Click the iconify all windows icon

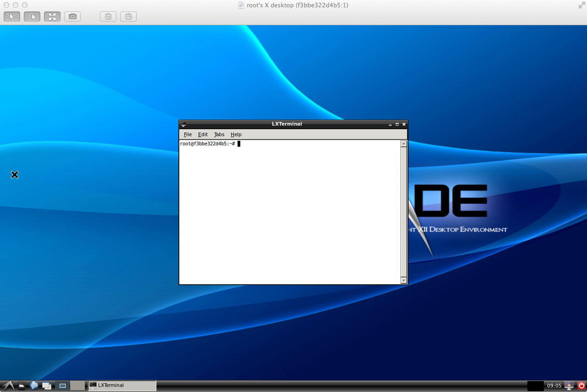[x=46, y=386]
